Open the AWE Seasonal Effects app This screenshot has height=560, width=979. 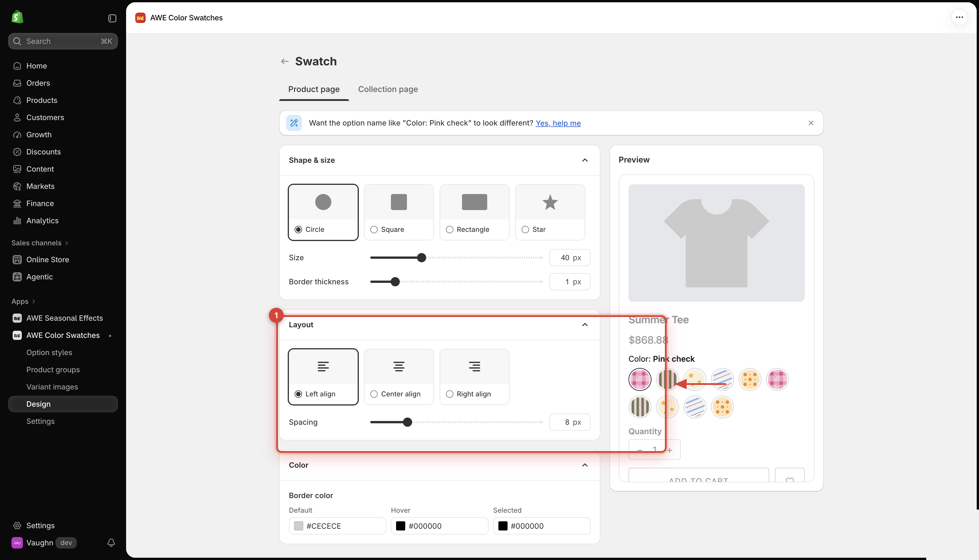(63, 318)
